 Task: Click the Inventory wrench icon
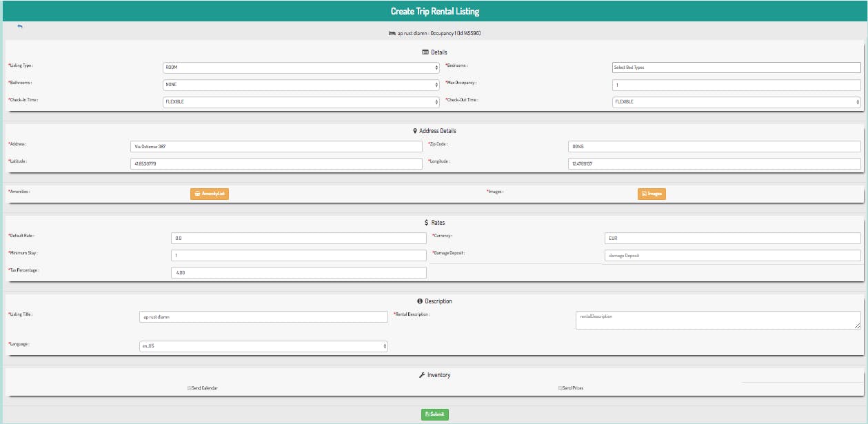pos(422,375)
